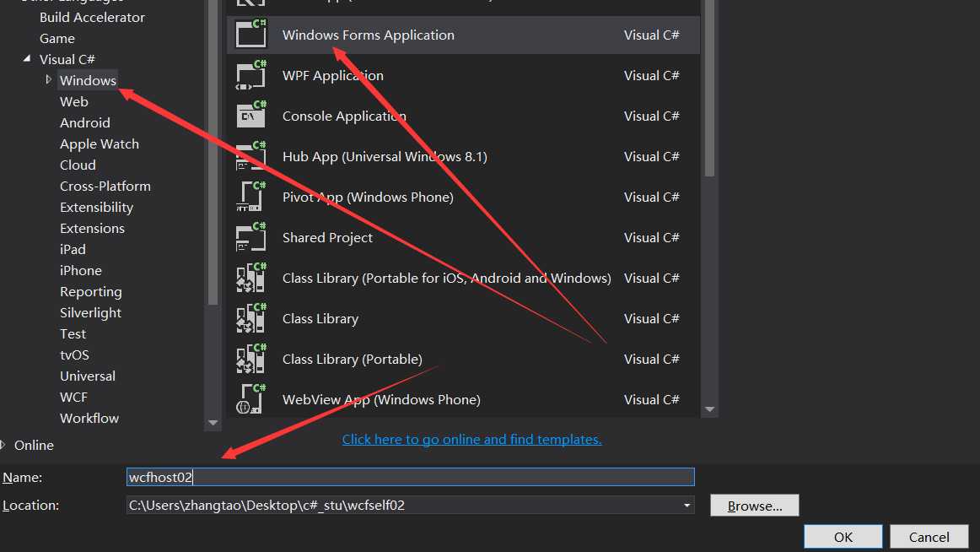Image resolution: width=980 pixels, height=552 pixels.
Task: Pick Class Library (Portable) template name
Action: coord(353,360)
